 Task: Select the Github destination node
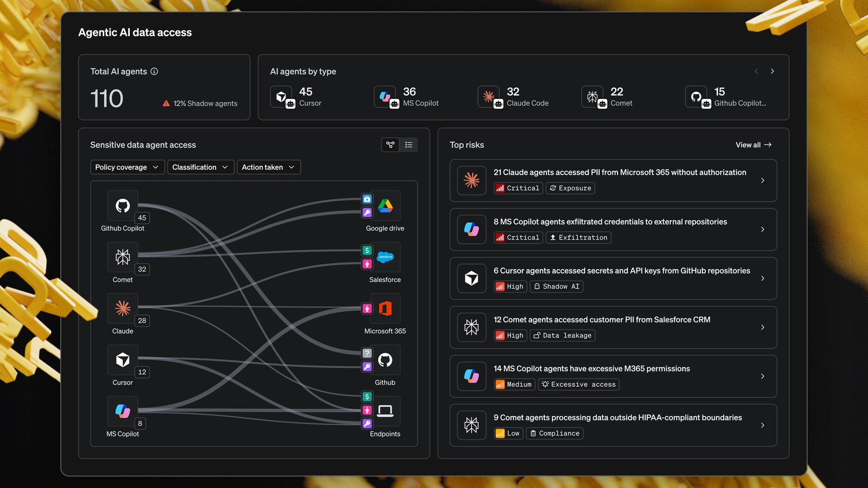pos(385,360)
